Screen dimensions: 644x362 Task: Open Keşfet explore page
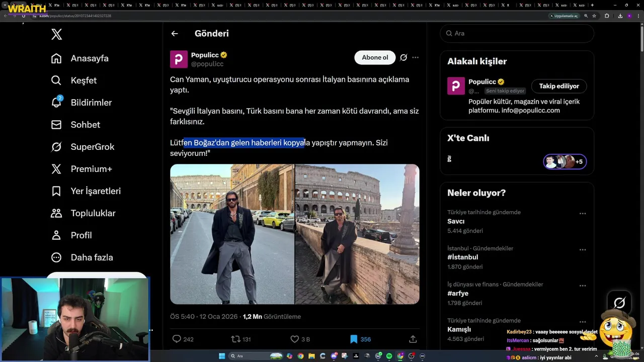coord(74,80)
